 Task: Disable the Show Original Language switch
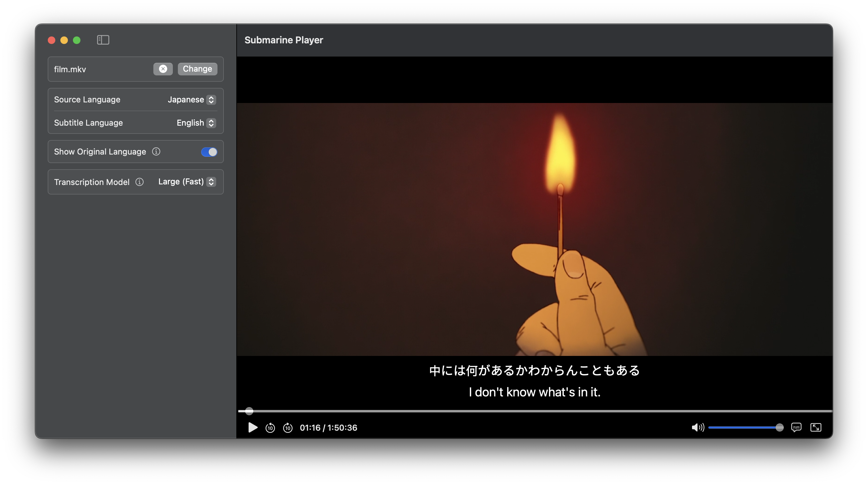[209, 152]
